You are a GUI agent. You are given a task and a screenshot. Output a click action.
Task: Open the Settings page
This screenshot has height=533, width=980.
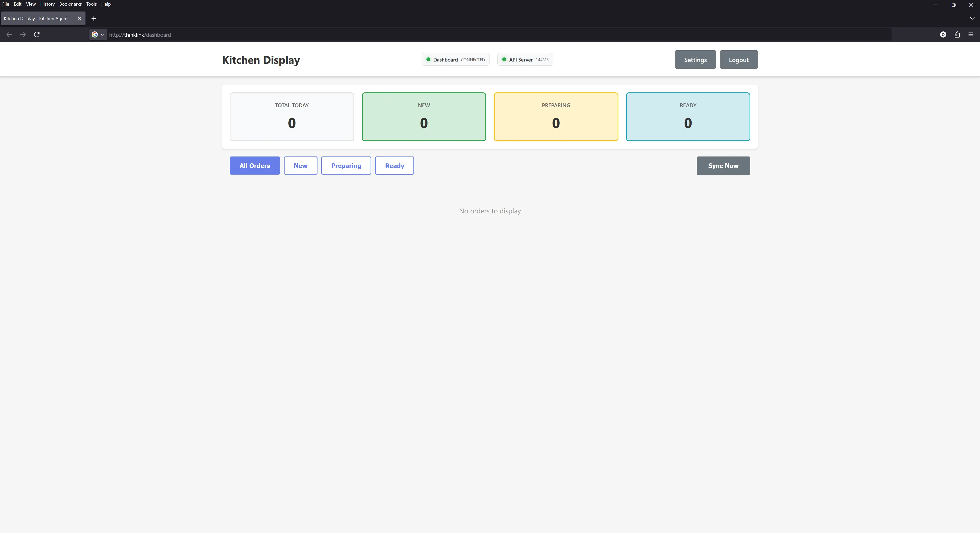point(695,60)
